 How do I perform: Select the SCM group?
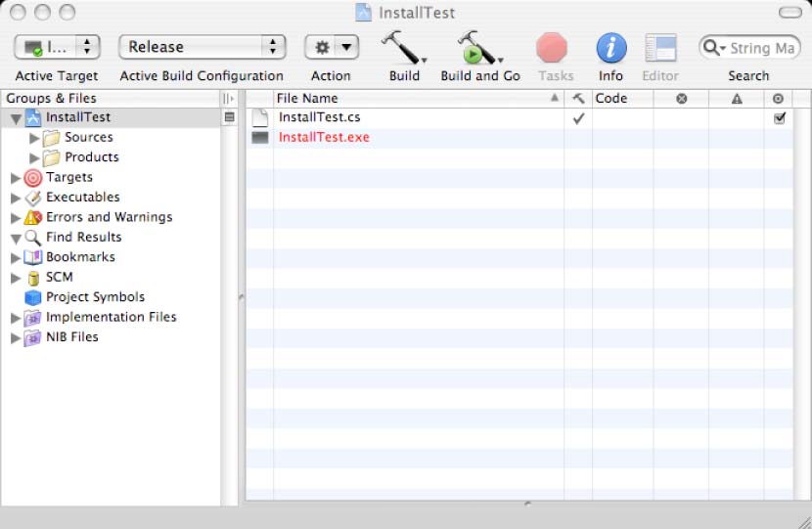(49, 277)
